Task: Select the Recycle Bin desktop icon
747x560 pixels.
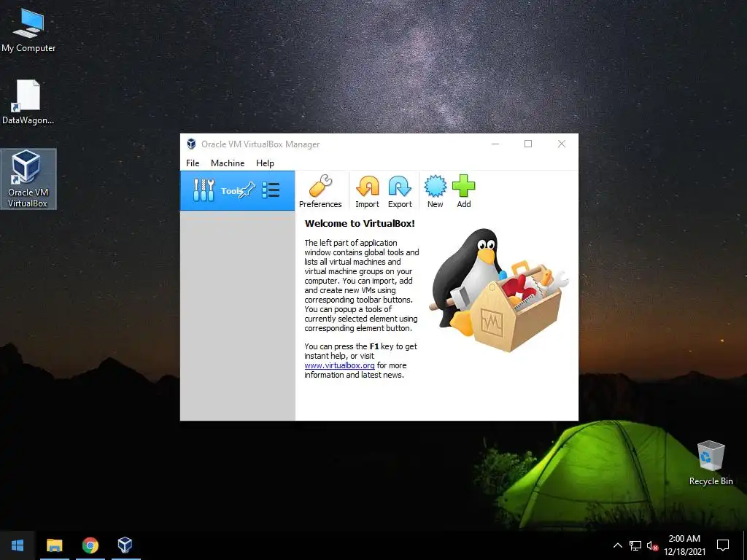Action: point(711,463)
